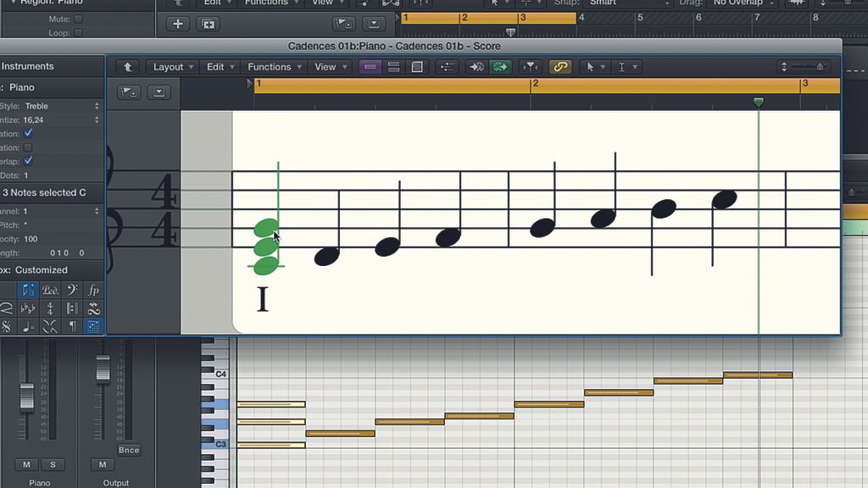Select the Pedal marking in the Part box
The image size is (868, 488).
[50, 291]
